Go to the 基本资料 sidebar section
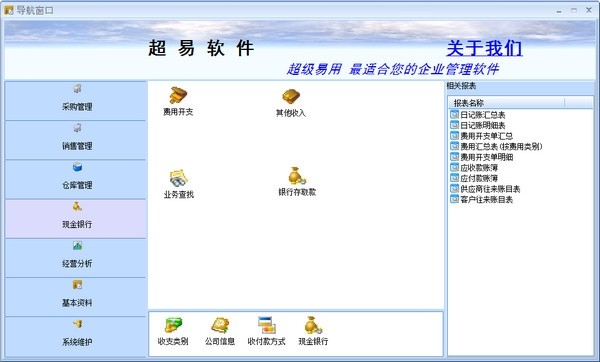Image resolution: width=600 pixels, height=362 pixels. [x=76, y=297]
